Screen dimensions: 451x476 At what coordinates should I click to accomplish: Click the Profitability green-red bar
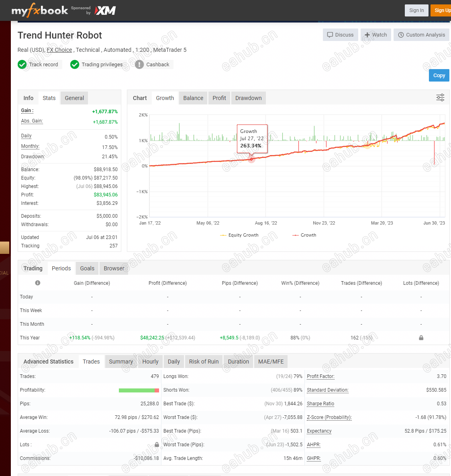[139, 390]
